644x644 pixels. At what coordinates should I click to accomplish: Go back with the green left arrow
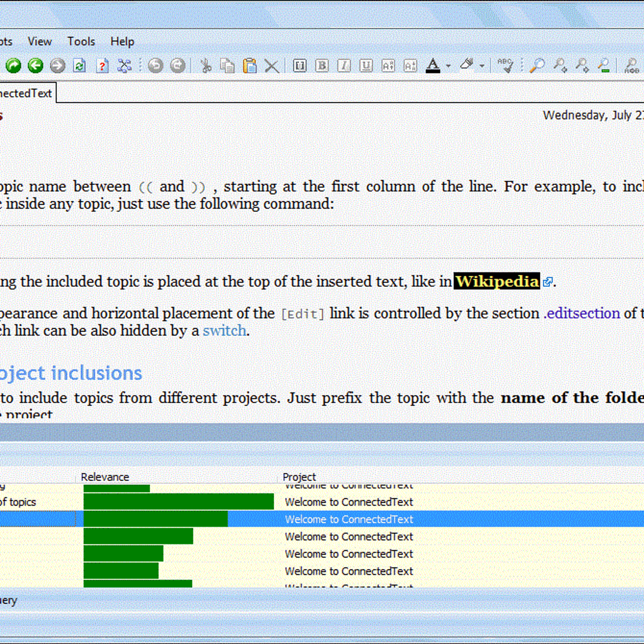pos(35,65)
